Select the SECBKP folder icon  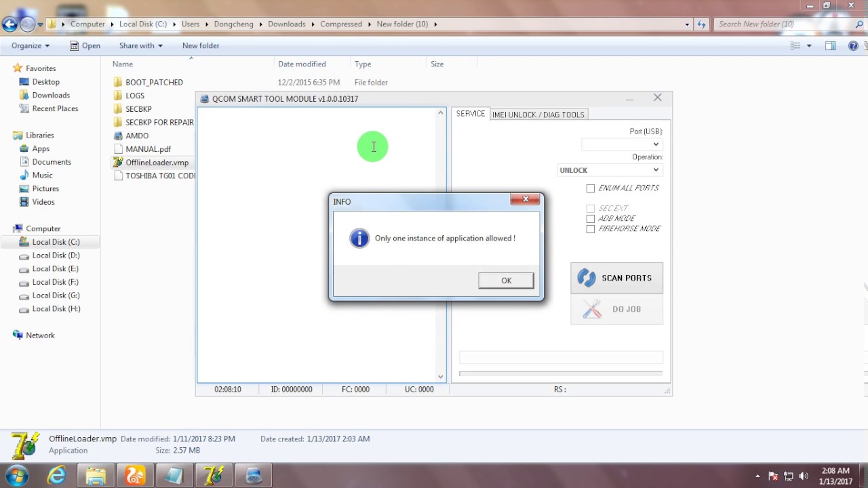coord(119,109)
